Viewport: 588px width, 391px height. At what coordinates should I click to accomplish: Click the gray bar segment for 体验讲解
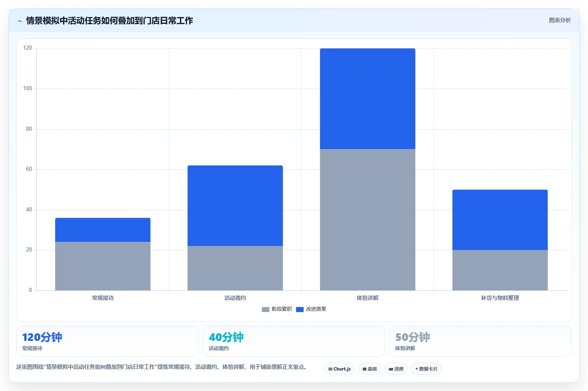point(367,220)
